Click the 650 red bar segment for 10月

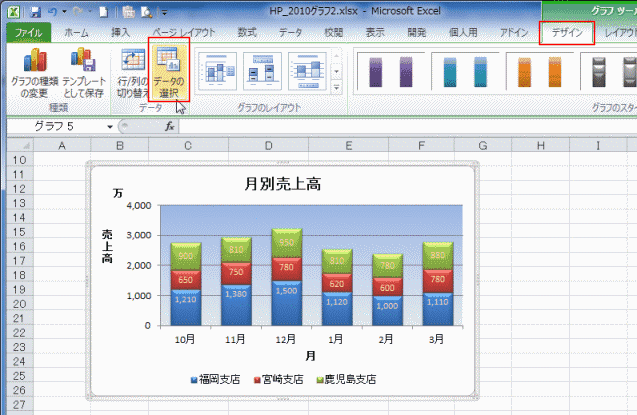186,280
